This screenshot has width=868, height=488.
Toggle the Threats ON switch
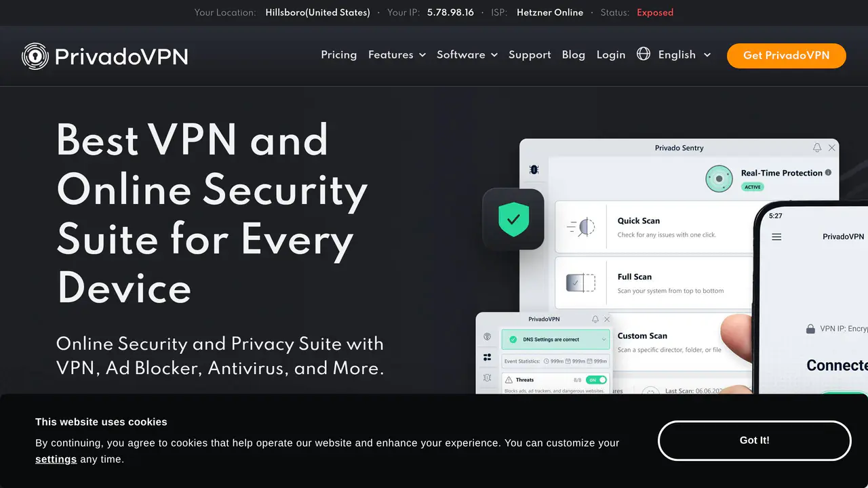click(x=596, y=380)
